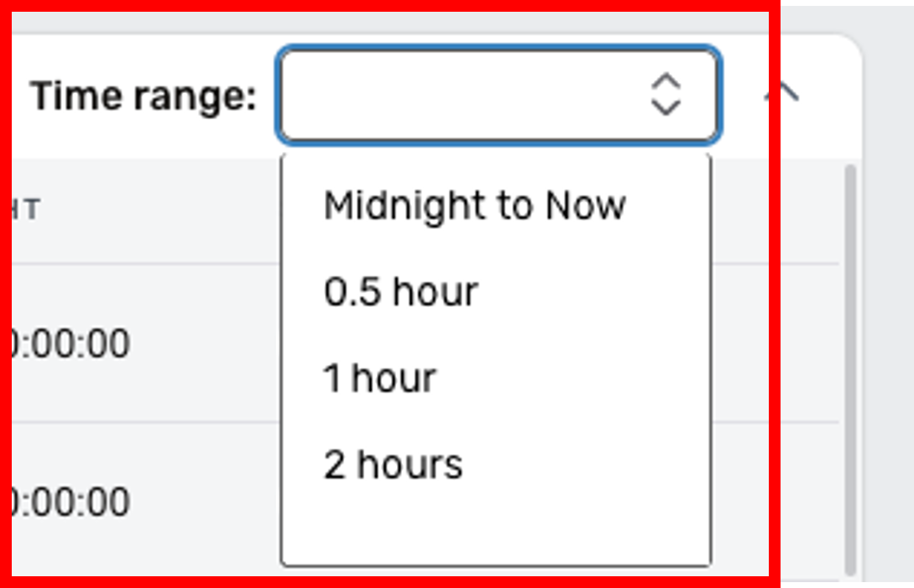
Task: Click the divider line between the two time rows
Action: click(x=143, y=422)
